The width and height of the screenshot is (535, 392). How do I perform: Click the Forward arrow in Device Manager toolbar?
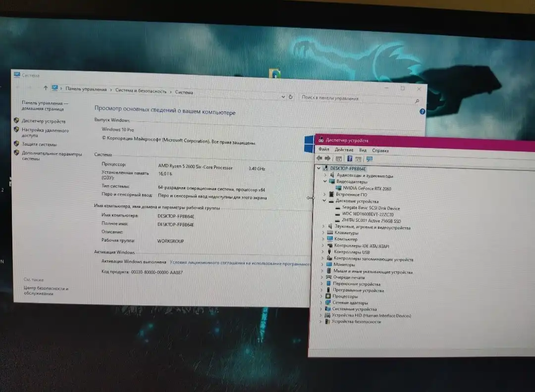point(327,159)
